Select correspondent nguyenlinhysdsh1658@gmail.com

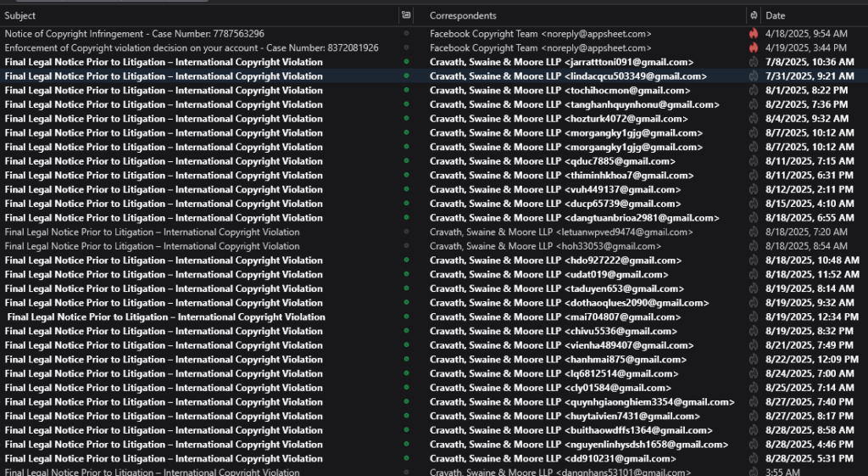click(579, 445)
